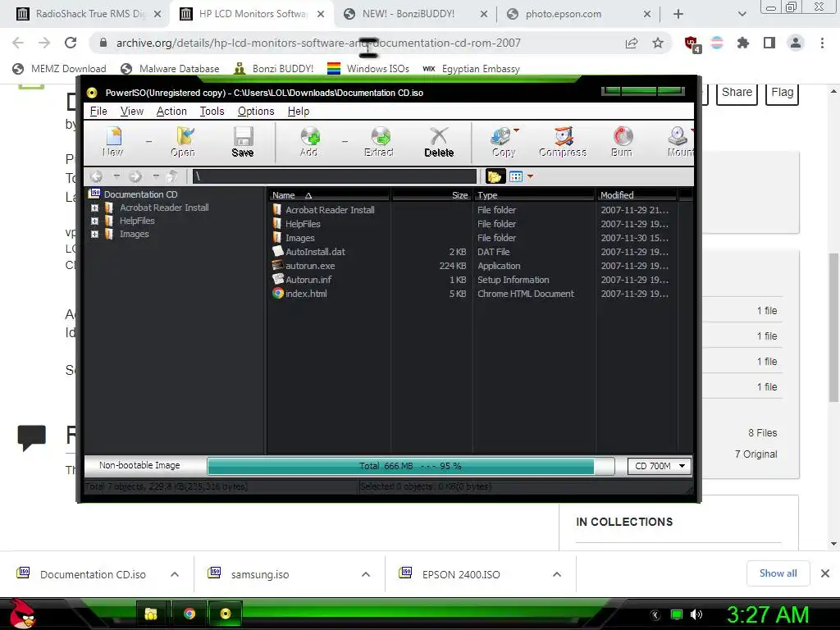840x630 pixels.
Task: Toggle the Chrome side panel icon
Action: tap(769, 43)
